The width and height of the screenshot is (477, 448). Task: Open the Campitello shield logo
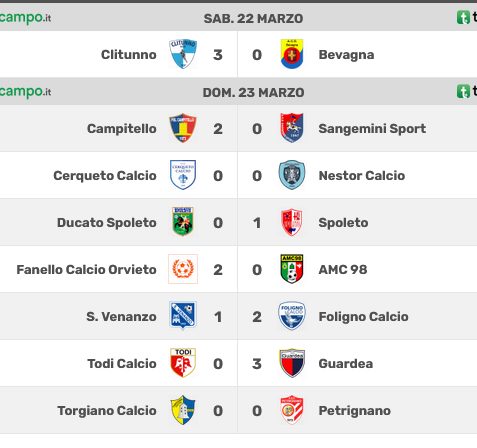coord(183,128)
